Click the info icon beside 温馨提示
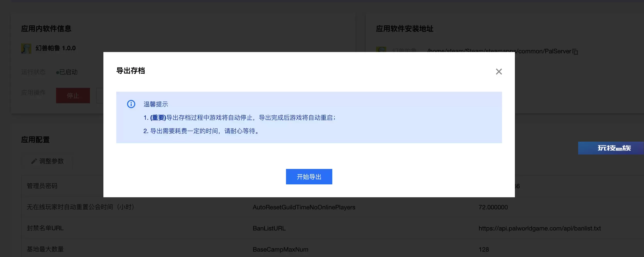This screenshot has height=257, width=644. coord(131,104)
